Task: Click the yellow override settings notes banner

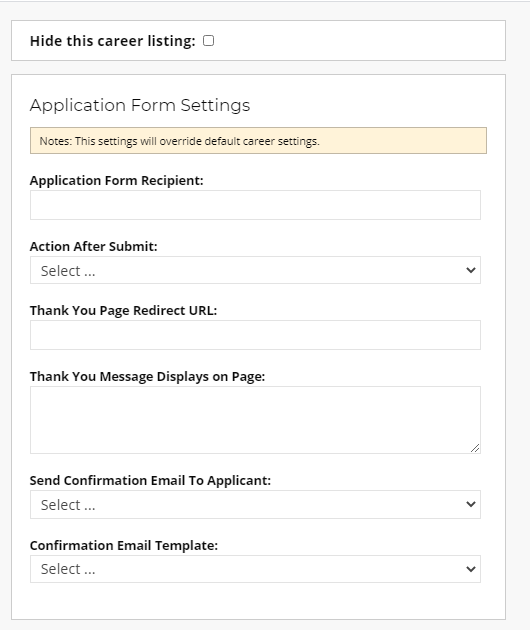Action: (258, 141)
